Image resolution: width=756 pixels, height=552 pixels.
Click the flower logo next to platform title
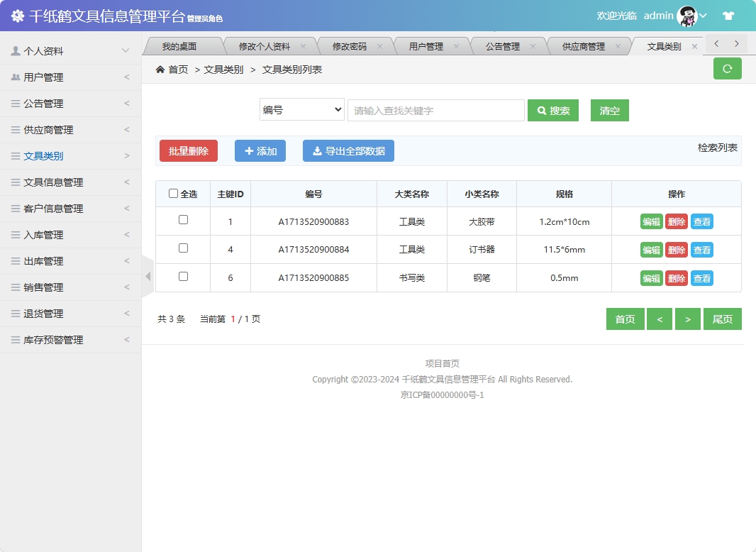click(x=17, y=15)
